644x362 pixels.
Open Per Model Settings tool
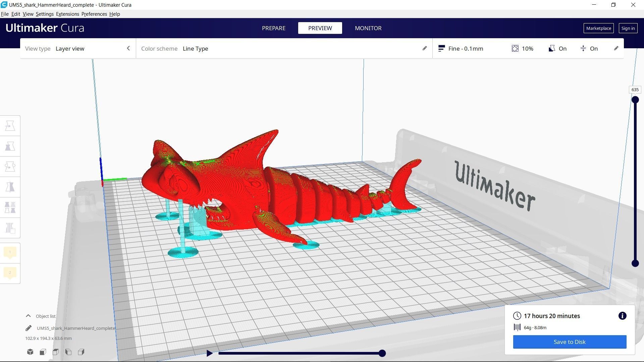(10, 207)
